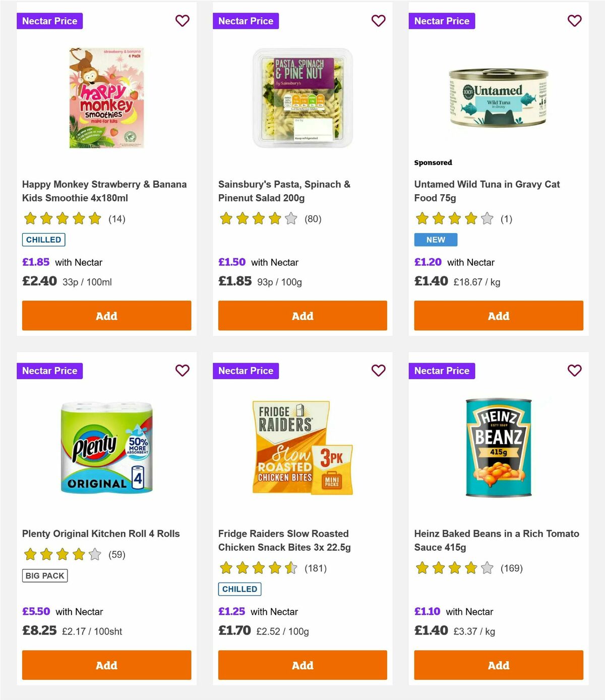
Task: Click the heart icon on Sainsbury's pasta salad
Action: 378,21
